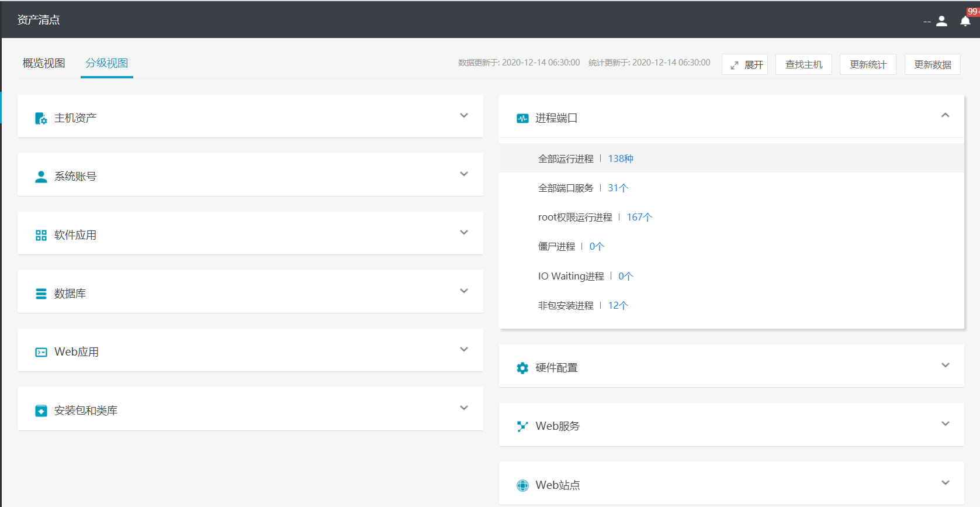This screenshot has width=980, height=507.
Task: Open the 138种 running processes link
Action: pyautogui.click(x=621, y=158)
